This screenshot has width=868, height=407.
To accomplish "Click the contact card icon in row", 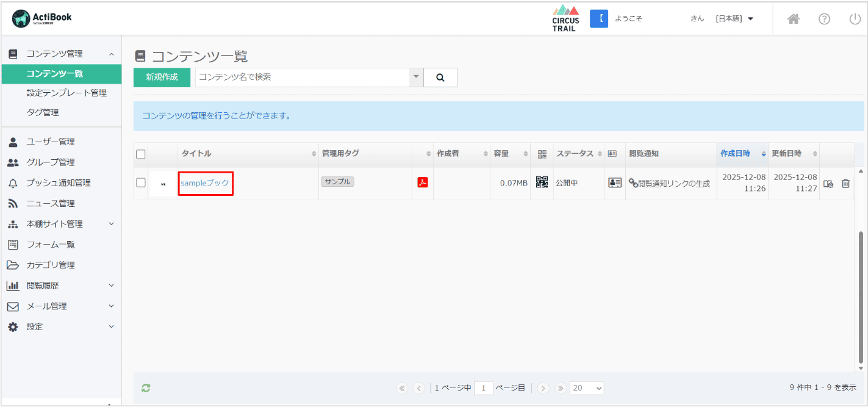I will tap(614, 182).
